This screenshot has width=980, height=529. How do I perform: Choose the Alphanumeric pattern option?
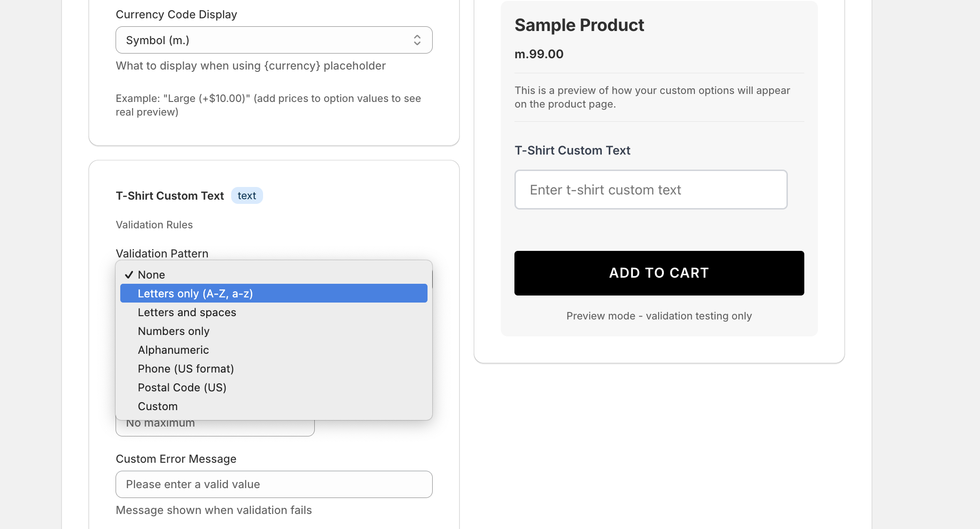173,350
